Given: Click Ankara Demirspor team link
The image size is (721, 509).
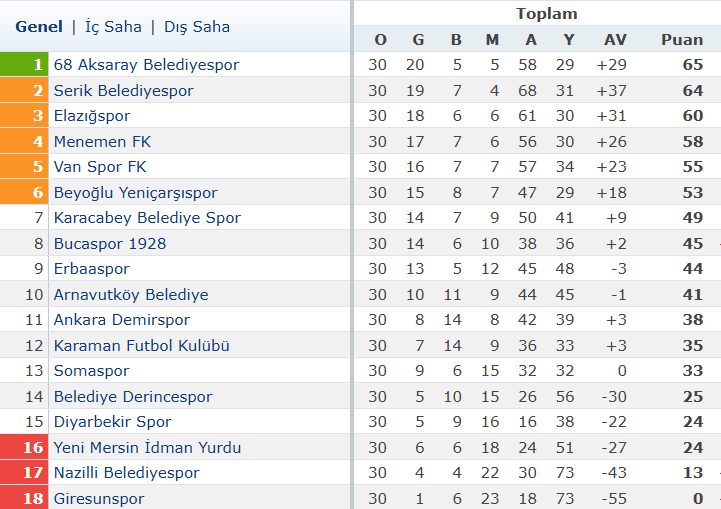Looking at the screenshot, I should point(121,320).
